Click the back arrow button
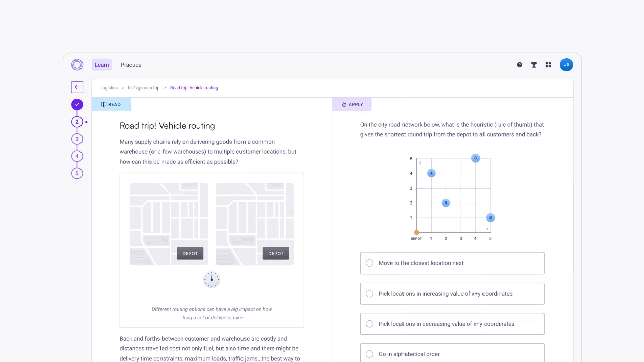The width and height of the screenshot is (644, 362). point(77,87)
